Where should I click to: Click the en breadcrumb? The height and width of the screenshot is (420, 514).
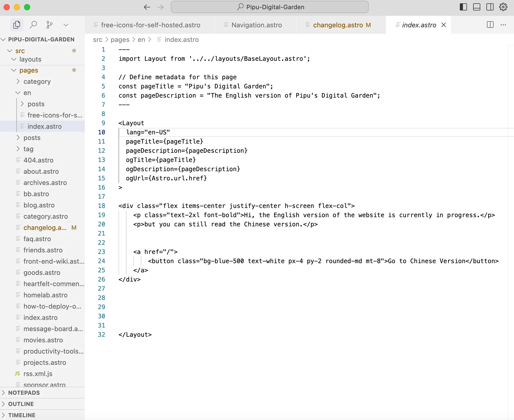point(141,40)
